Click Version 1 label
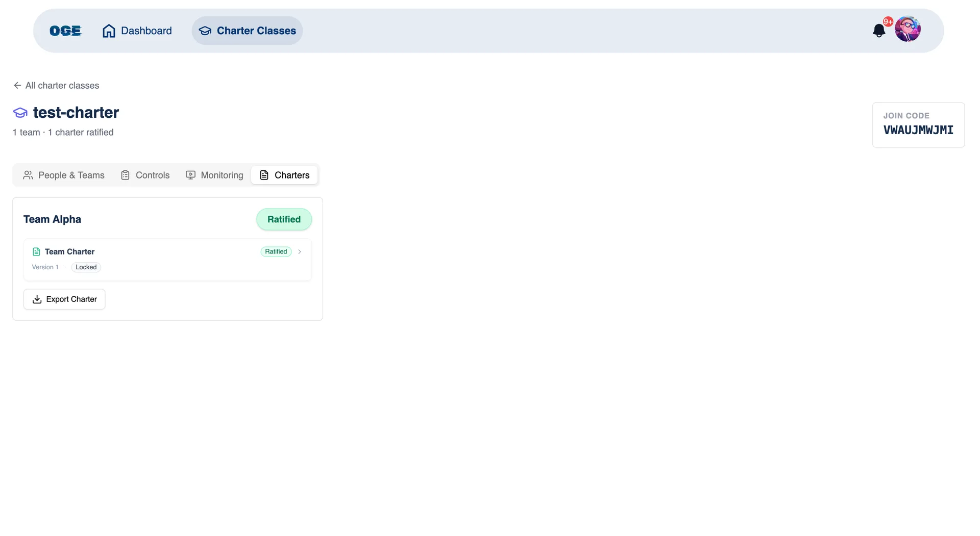The height and width of the screenshot is (536, 980). [x=45, y=267]
